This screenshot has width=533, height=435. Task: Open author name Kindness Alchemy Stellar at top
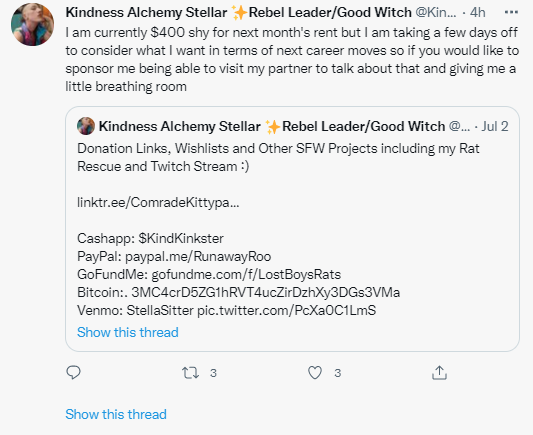[146, 13]
